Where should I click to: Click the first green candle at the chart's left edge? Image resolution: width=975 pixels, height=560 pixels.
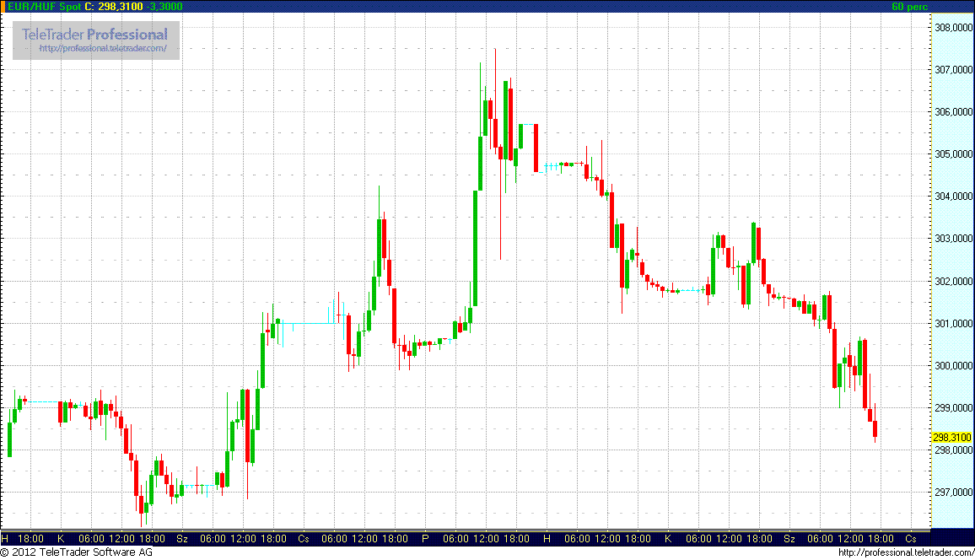coord(9,439)
